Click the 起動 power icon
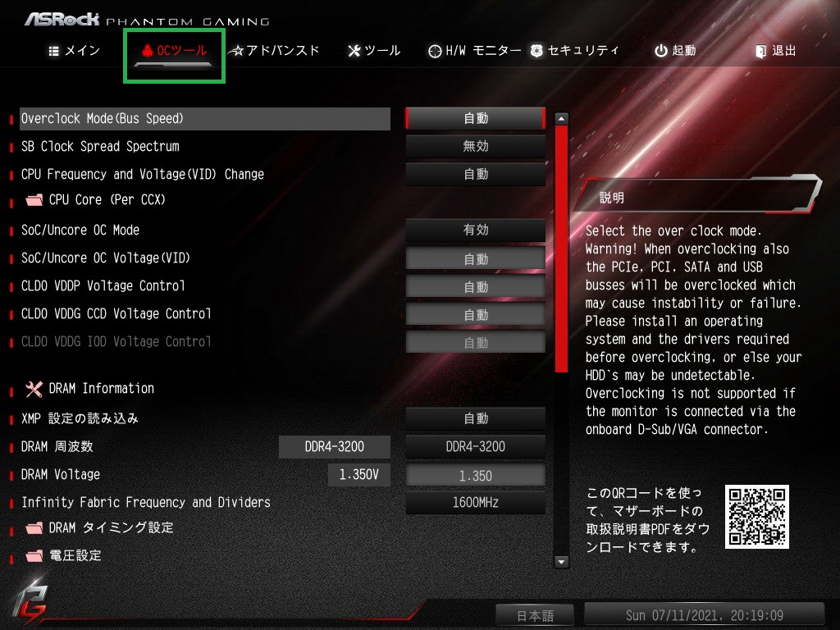 (x=661, y=51)
